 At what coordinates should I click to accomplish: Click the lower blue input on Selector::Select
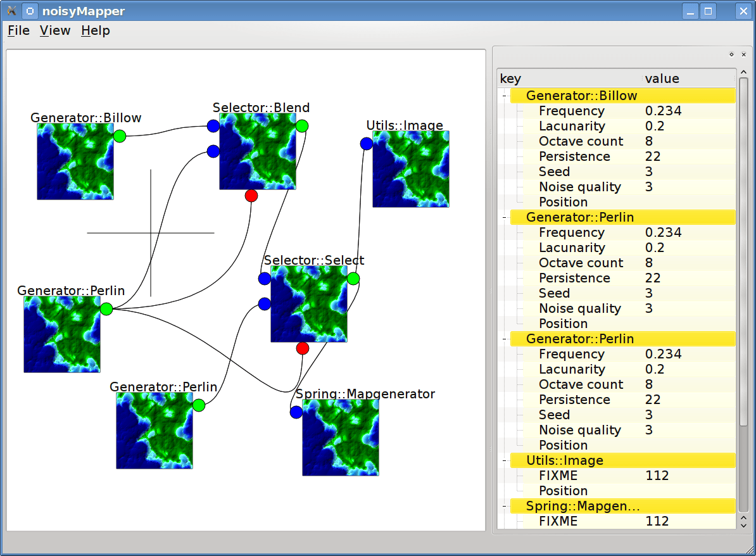tap(263, 304)
